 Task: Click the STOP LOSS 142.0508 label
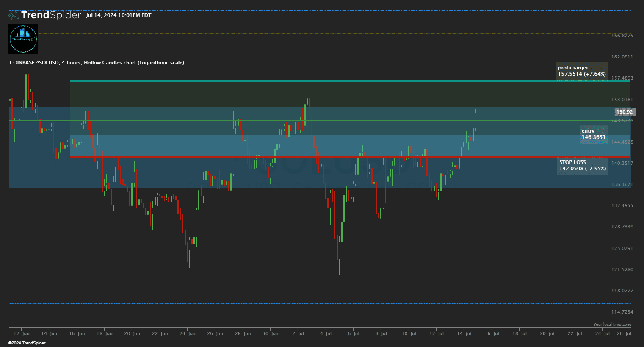(582, 165)
